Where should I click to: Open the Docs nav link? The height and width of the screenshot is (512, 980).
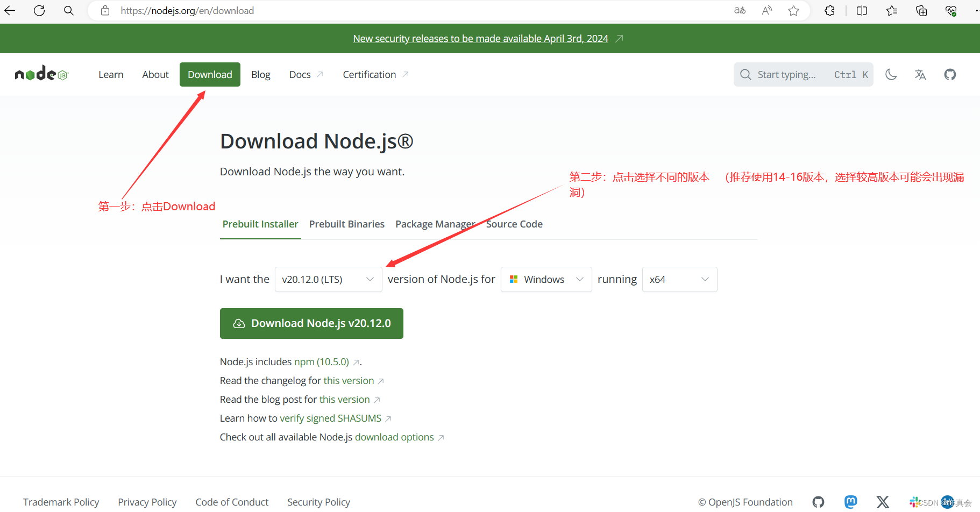306,74
